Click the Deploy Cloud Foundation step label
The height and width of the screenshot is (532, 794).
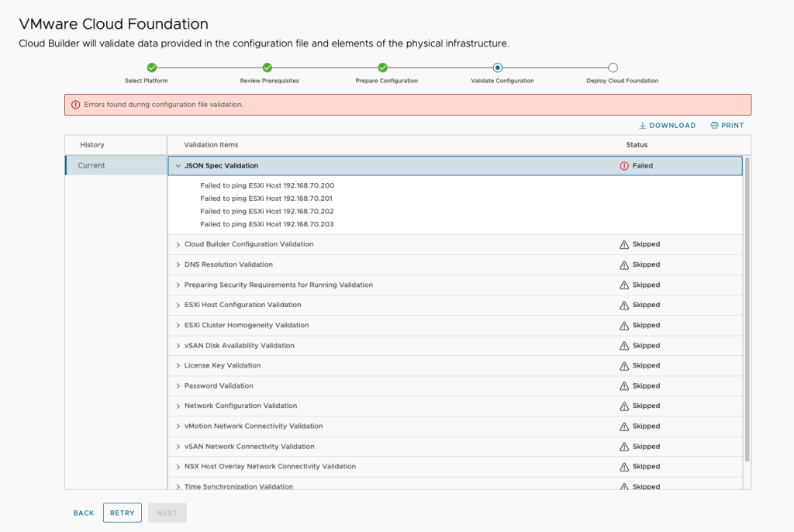(623, 81)
